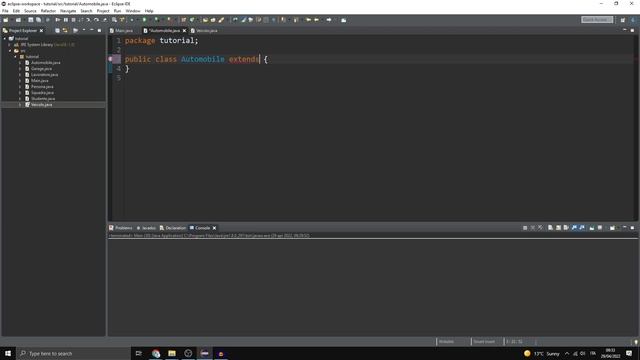The image size is (640, 360).
Task: Switch to the Java perspective icon
Action: click(633, 20)
